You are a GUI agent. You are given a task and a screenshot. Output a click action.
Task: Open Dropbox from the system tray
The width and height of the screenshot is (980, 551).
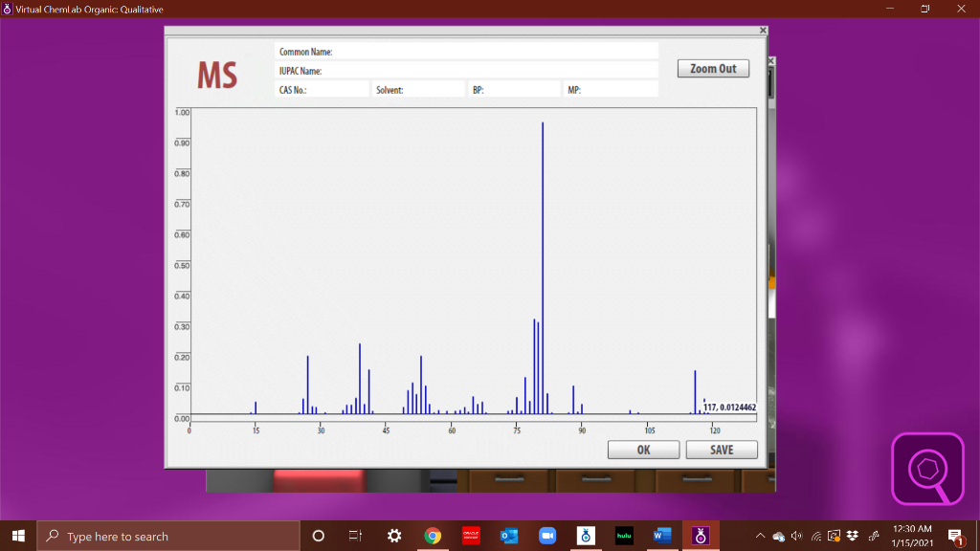point(851,536)
